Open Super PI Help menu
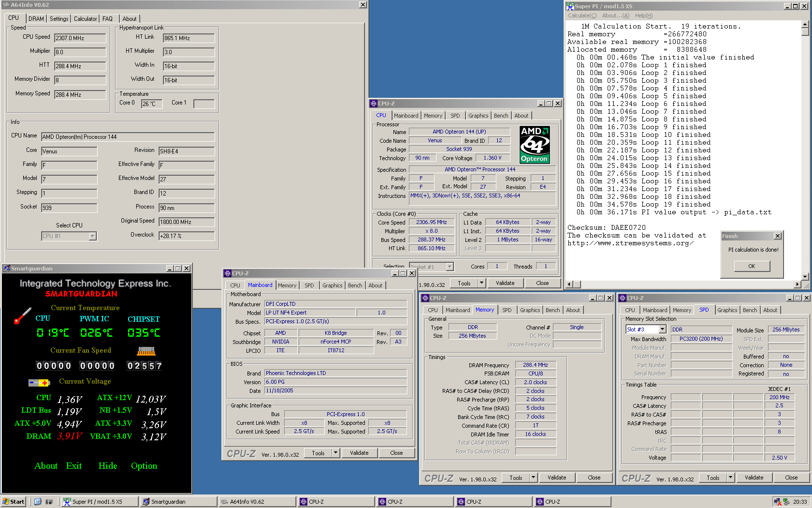Screen dimensions: 812x508 click(x=643, y=15)
